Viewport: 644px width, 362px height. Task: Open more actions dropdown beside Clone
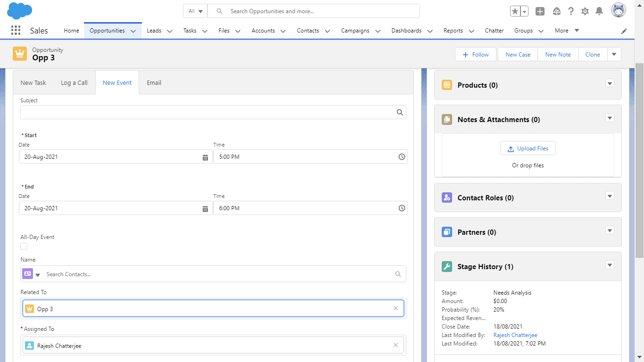click(x=614, y=55)
